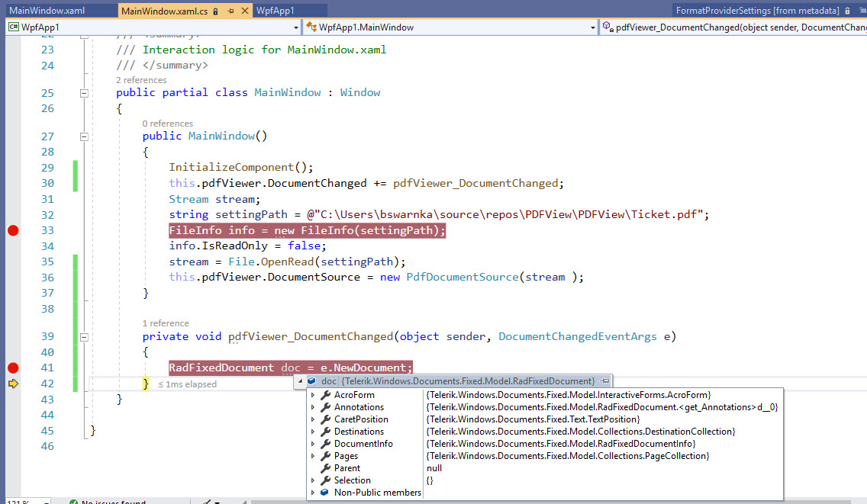This screenshot has height=504, width=867.
Task: Click the TextPosition value for CaretPosition
Action: click(x=533, y=419)
